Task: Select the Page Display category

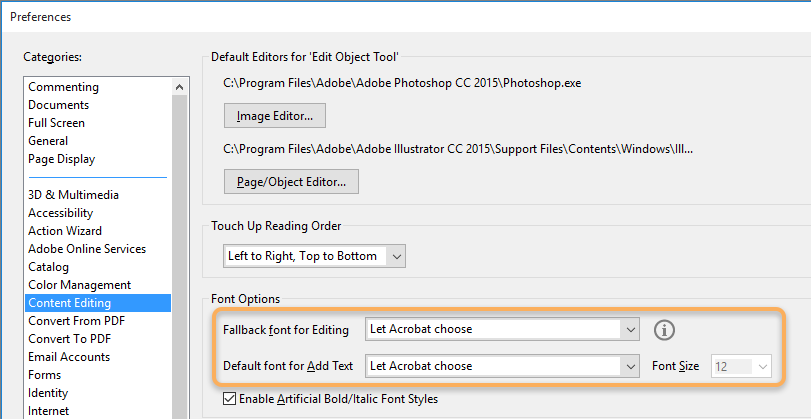Action: coord(61,159)
